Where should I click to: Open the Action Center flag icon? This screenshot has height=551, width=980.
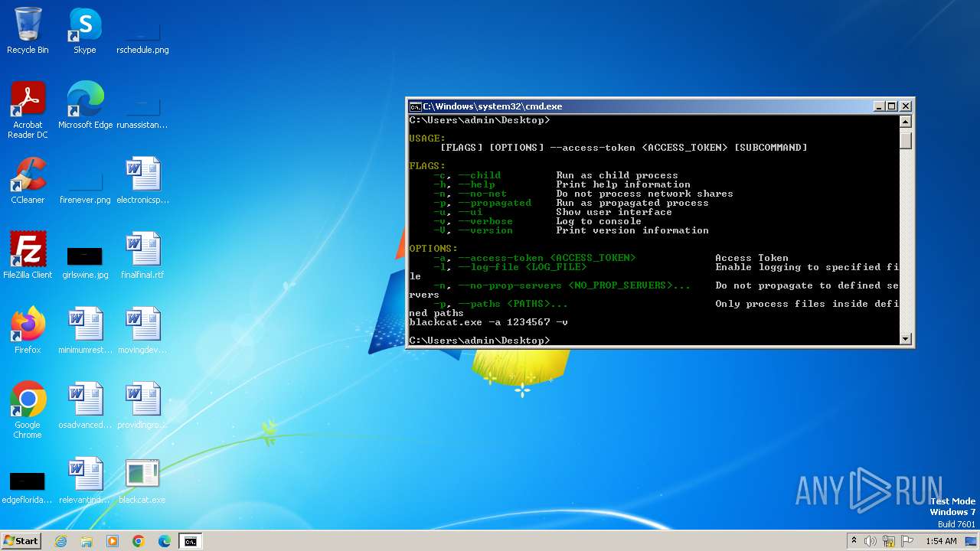(907, 541)
